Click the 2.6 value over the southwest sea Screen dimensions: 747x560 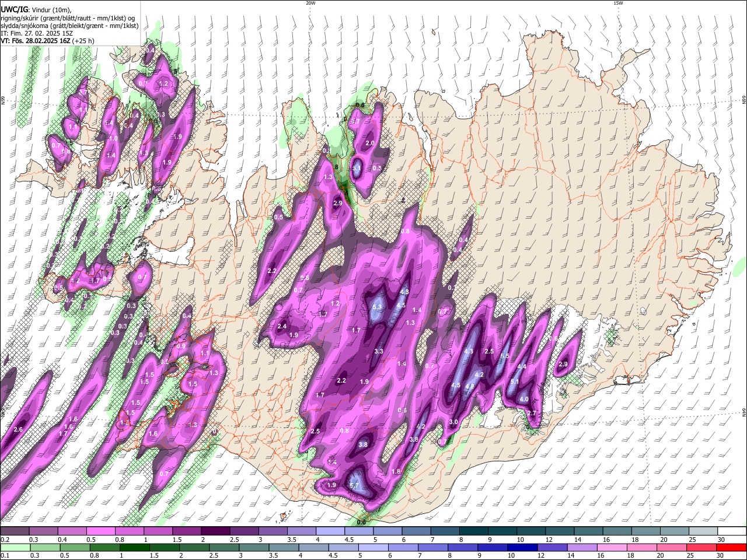click(18, 429)
